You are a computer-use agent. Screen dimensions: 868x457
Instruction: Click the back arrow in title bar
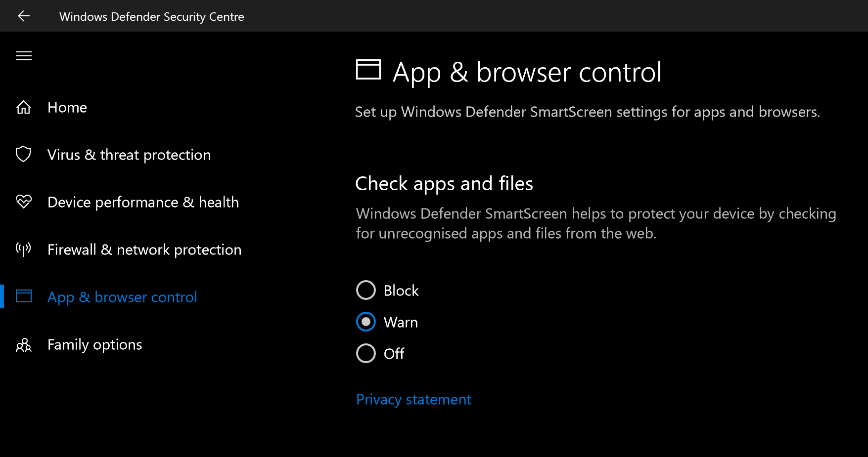click(24, 16)
